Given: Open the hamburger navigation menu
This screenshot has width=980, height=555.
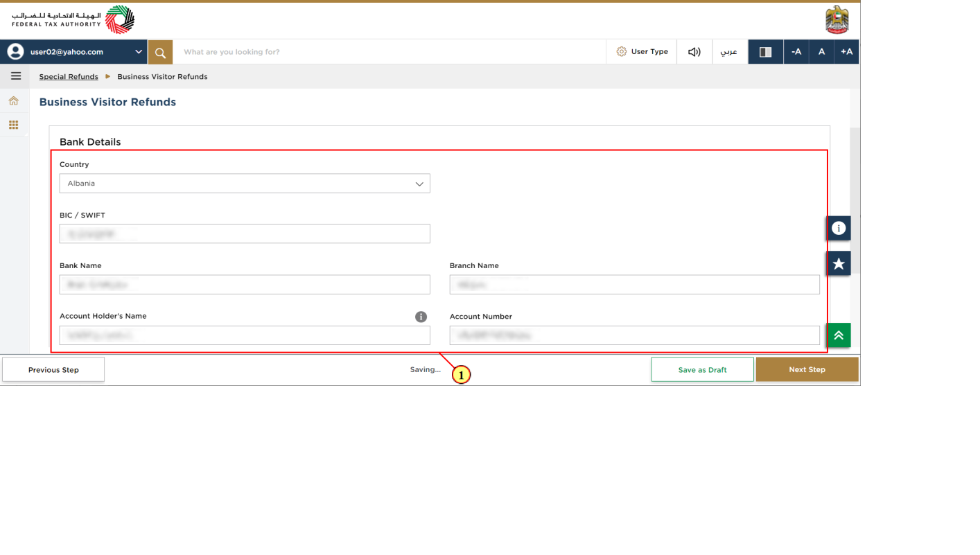Looking at the screenshot, I should (15, 76).
